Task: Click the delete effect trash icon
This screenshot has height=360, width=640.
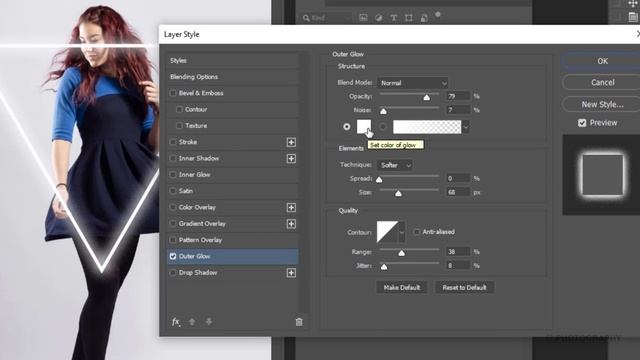Action: [x=299, y=322]
